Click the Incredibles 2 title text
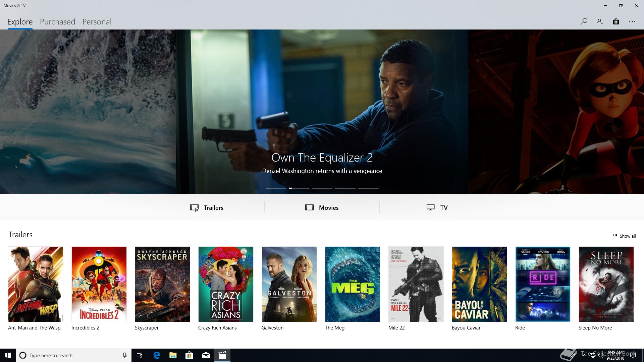The height and width of the screenshot is (362, 644). (85, 328)
